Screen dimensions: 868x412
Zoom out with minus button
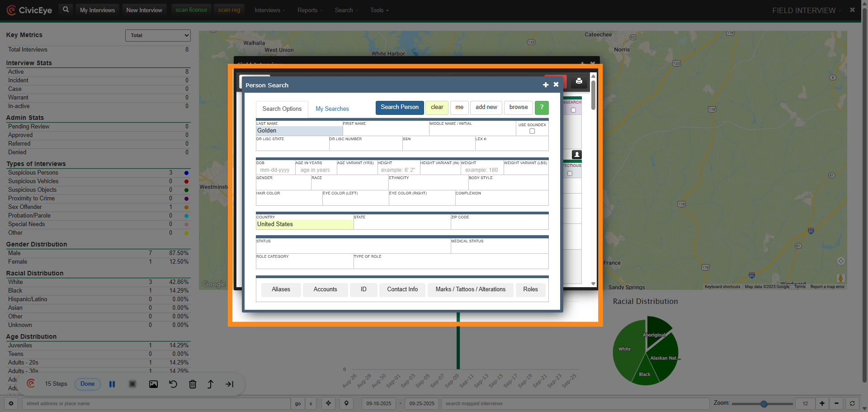coord(837,403)
